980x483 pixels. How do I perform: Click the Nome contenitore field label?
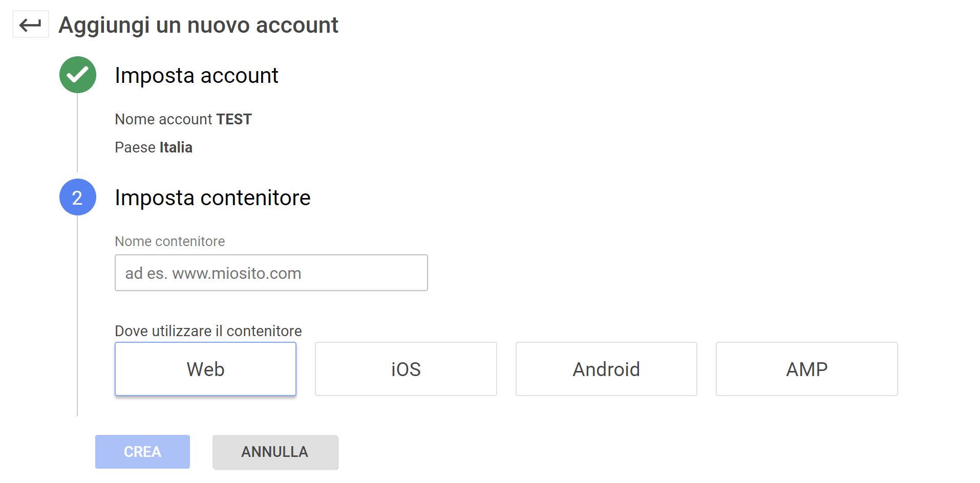click(x=170, y=241)
